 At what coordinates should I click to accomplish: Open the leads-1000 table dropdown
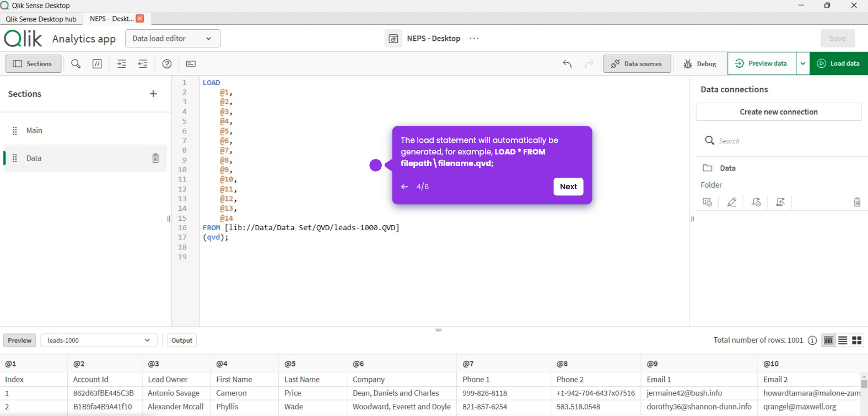99,340
